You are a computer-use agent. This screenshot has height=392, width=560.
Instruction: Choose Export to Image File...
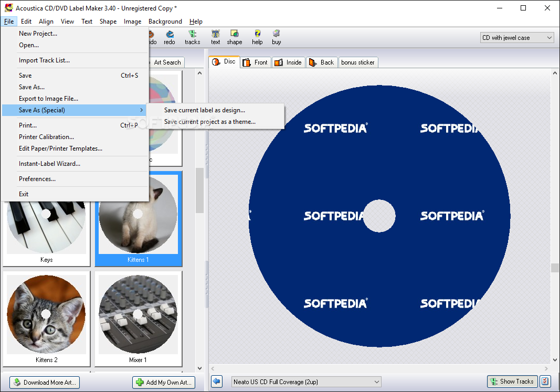click(x=49, y=99)
